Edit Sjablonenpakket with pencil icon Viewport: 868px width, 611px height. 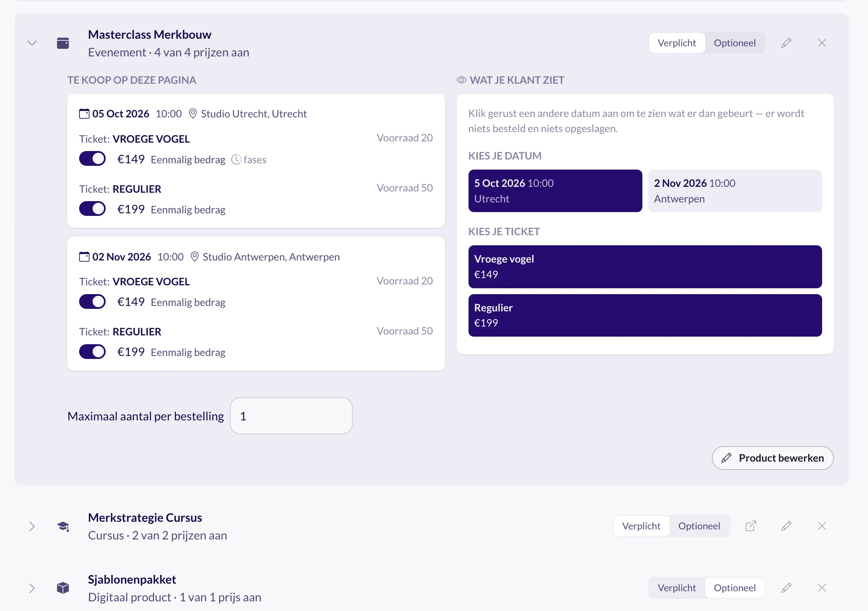786,588
